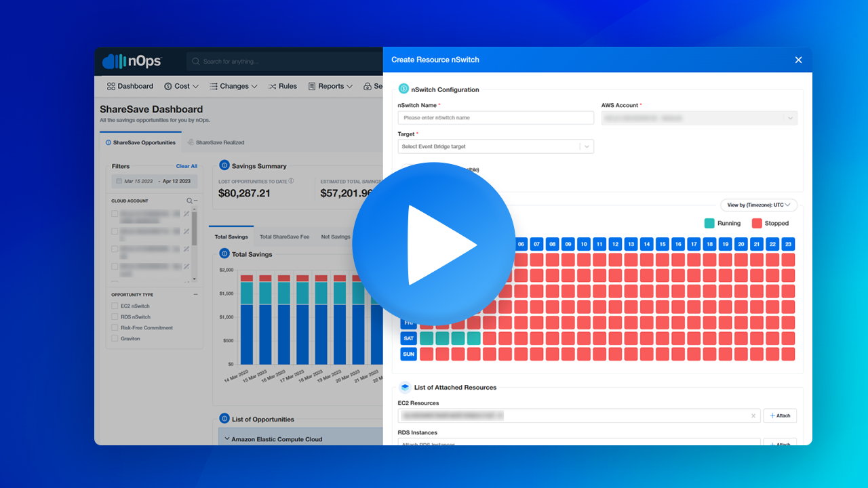The height and width of the screenshot is (488, 868).
Task: Open the Changes menu
Action: point(233,86)
